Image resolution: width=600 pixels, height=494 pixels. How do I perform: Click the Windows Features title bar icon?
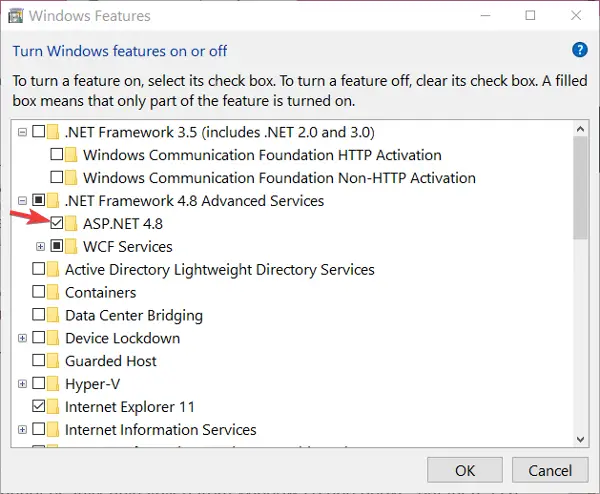(x=16, y=16)
